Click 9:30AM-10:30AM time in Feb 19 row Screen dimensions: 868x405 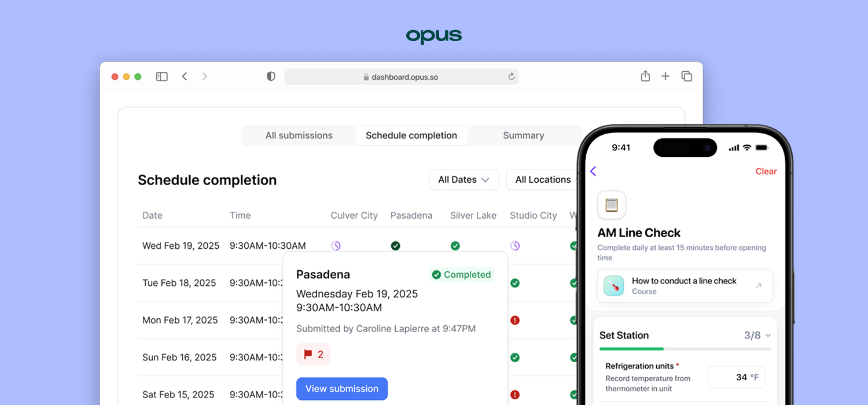(x=268, y=246)
